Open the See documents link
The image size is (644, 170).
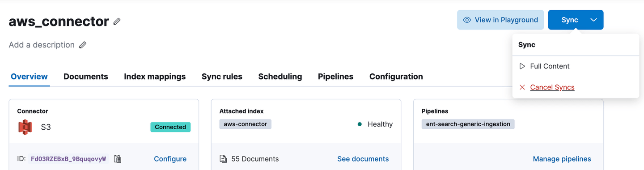[x=363, y=159]
